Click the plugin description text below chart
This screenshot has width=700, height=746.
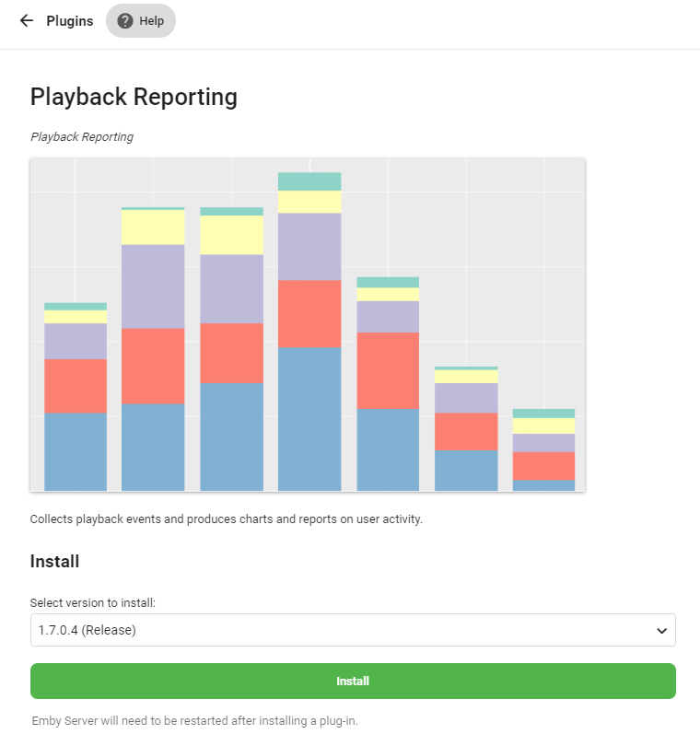pyautogui.click(x=226, y=519)
